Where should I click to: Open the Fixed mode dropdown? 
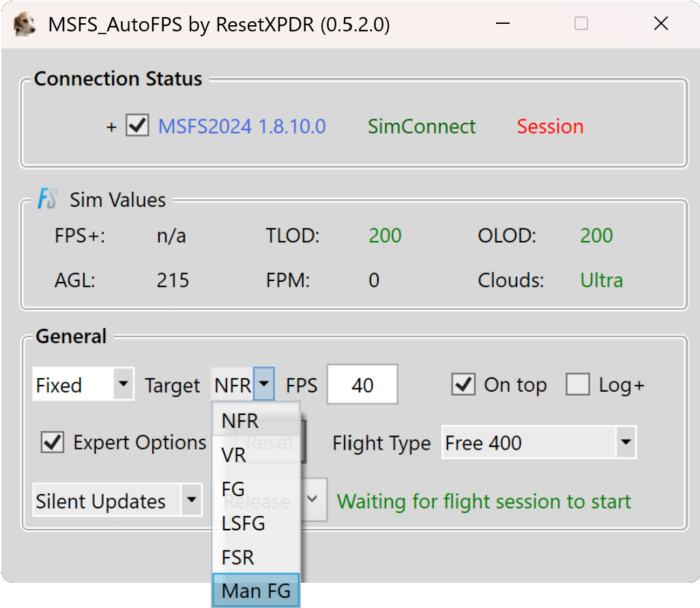click(83, 384)
